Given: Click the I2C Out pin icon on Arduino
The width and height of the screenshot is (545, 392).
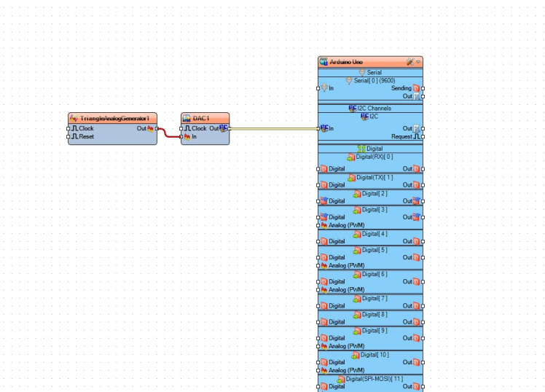Looking at the screenshot, I should [416, 128].
